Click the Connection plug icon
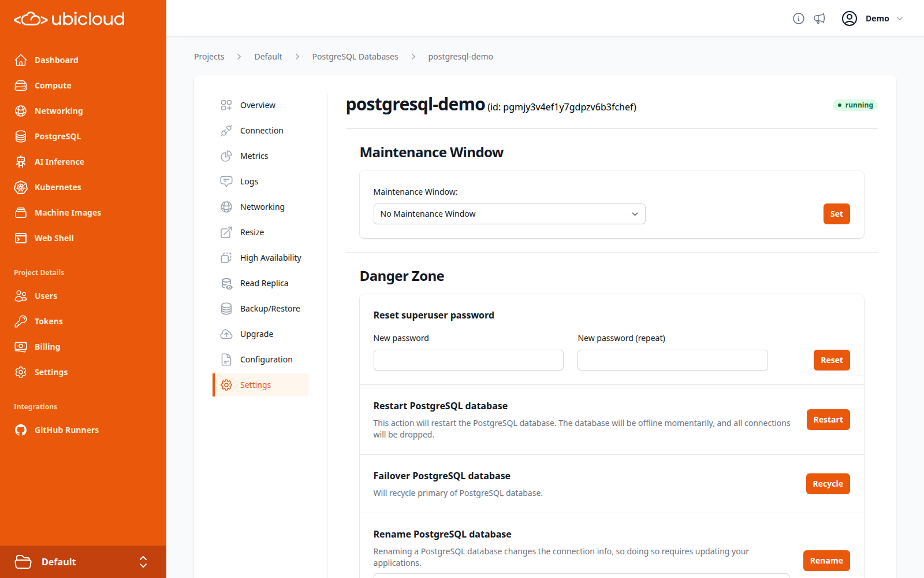The width and height of the screenshot is (924, 578). (226, 131)
